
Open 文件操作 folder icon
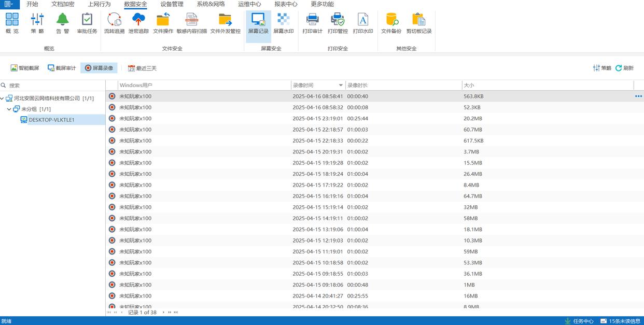coord(163,23)
